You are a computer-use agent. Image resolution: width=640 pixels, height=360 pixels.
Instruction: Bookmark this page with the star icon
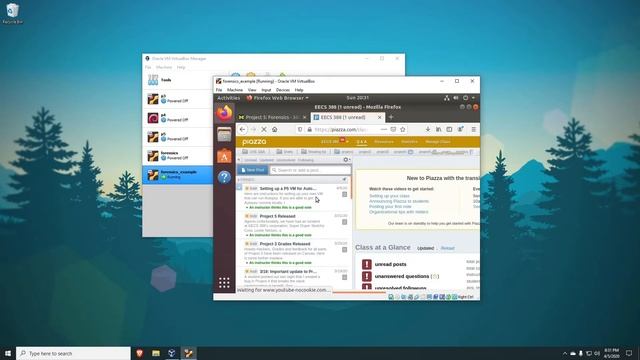point(403,129)
